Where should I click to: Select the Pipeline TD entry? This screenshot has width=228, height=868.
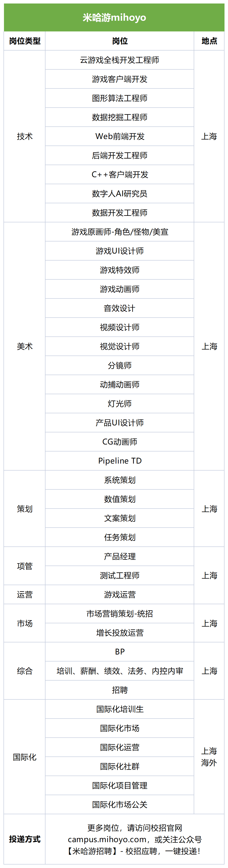[x=120, y=461]
